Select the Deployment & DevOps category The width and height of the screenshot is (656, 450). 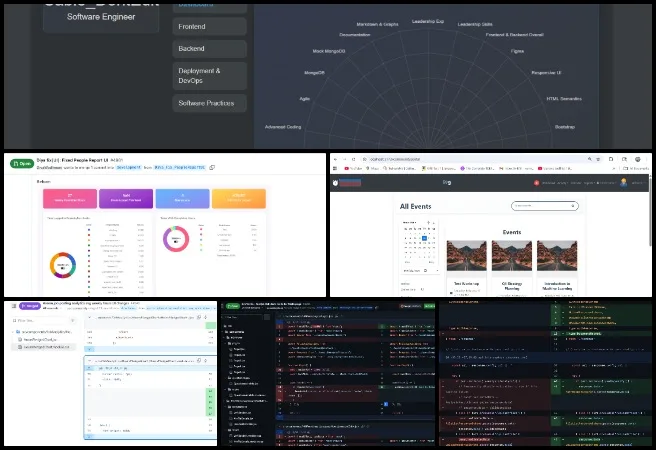point(209,76)
